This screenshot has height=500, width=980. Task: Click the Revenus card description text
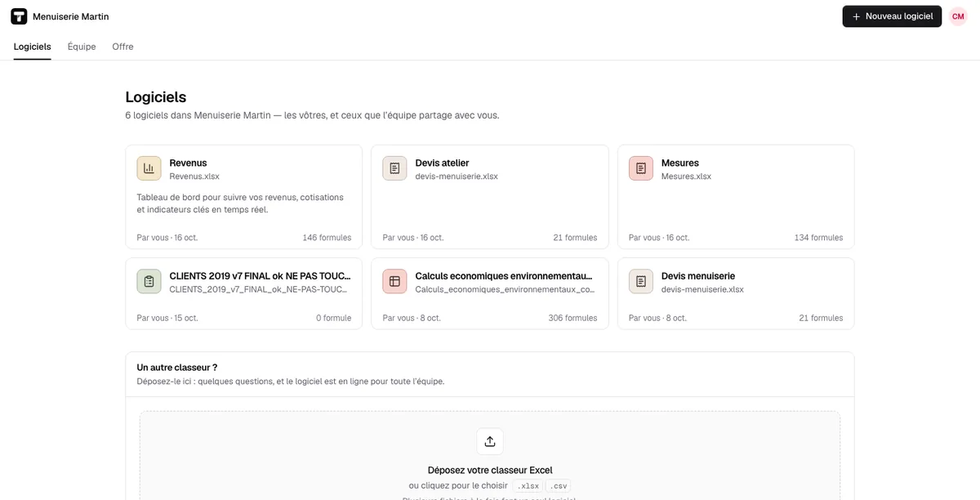click(x=240, y=203)
